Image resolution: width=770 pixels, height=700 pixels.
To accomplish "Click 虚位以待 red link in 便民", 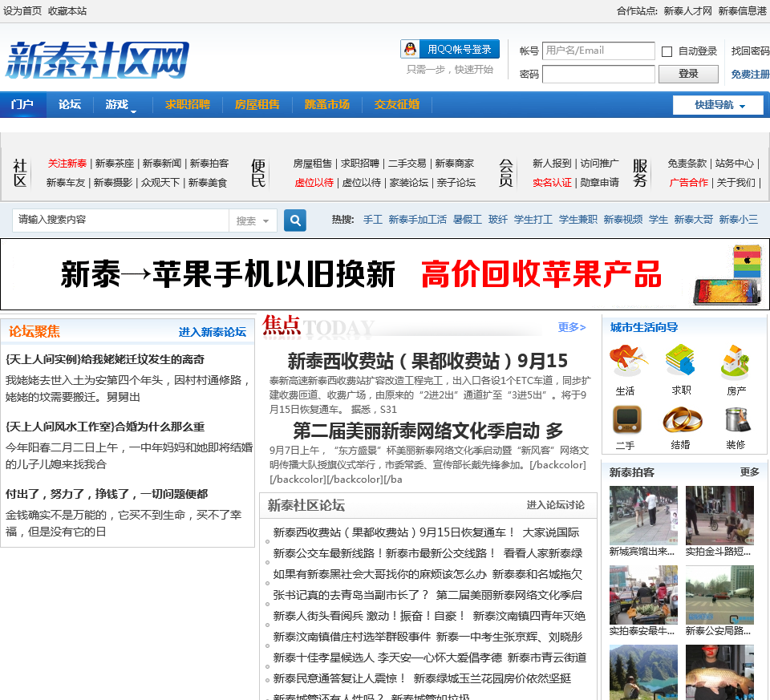I will point(314,183).
